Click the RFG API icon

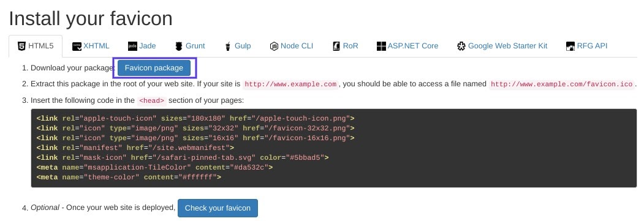(x=570, y=47)
